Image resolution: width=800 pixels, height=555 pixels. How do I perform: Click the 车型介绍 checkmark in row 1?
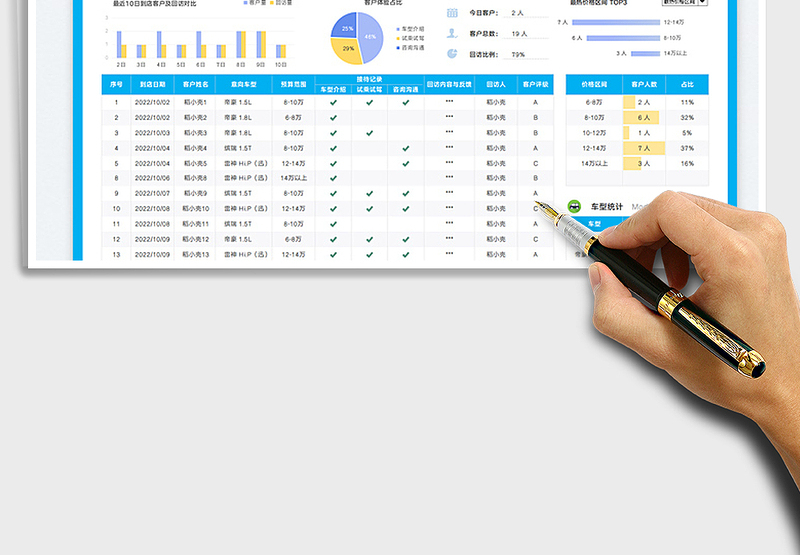(x=333, y=102)
